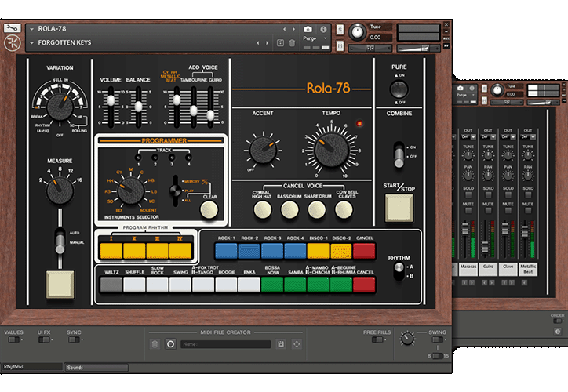Select the Rock-1 rhythm button
This screenshot has width=568, height=392.
[x=226, y=251]
